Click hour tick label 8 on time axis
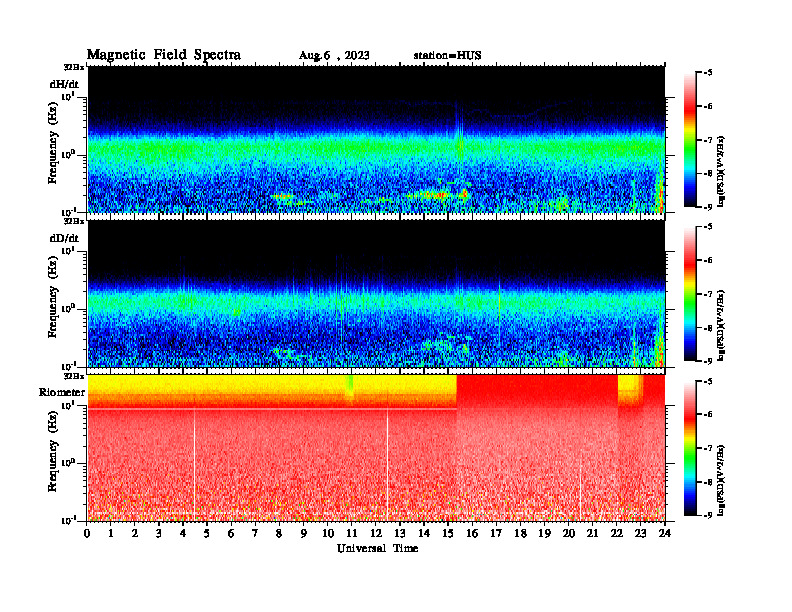Viewport: 792px width, 612px height. (x=279, y=533)
